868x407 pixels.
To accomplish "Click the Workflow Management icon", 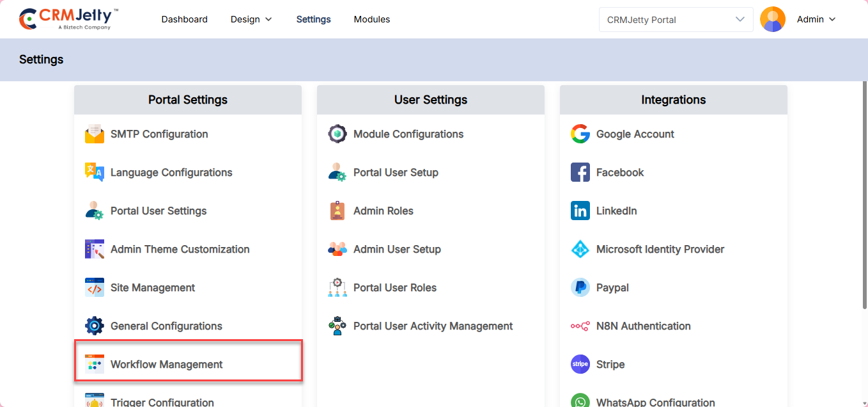I will pos(95,365).
